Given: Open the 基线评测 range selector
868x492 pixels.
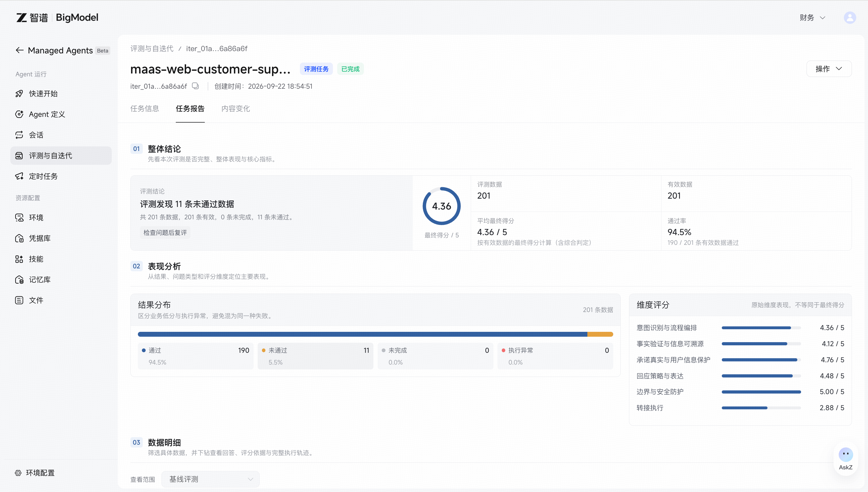Looking at the screenshot, I should tap(210, 479).
